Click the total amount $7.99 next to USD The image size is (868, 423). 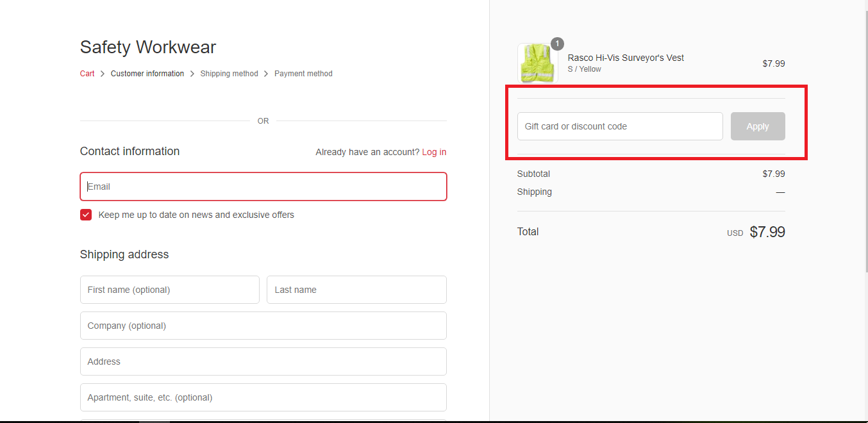767,232
